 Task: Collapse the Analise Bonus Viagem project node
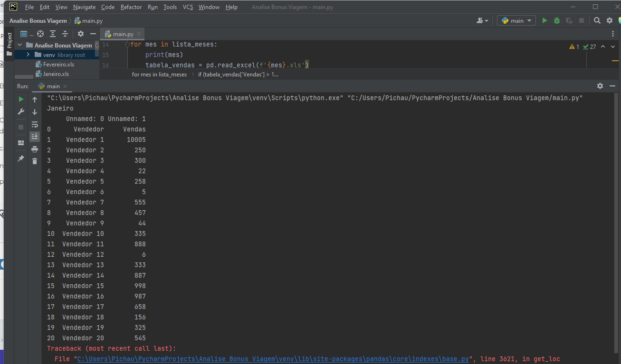20,46
